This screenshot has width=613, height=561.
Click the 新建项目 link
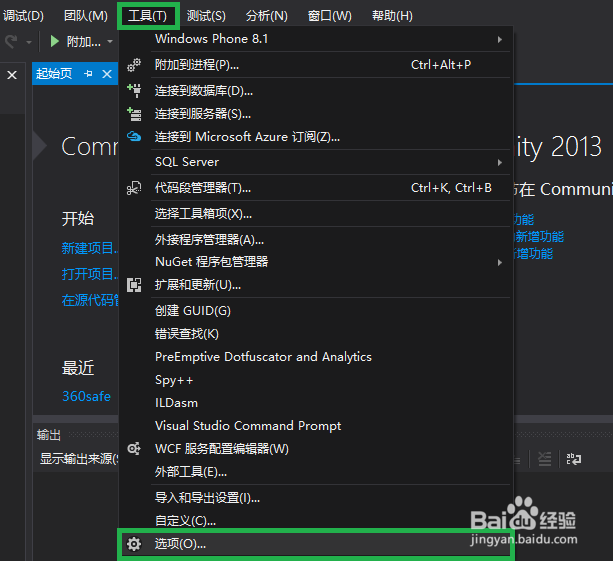(x=90, y=248)
